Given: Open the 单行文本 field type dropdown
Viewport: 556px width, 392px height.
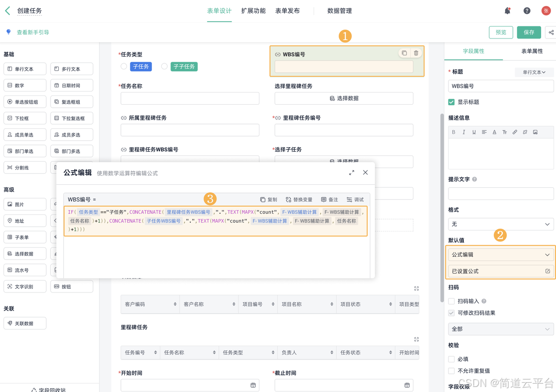Looking at the screenshot, I should pos(534,72).
